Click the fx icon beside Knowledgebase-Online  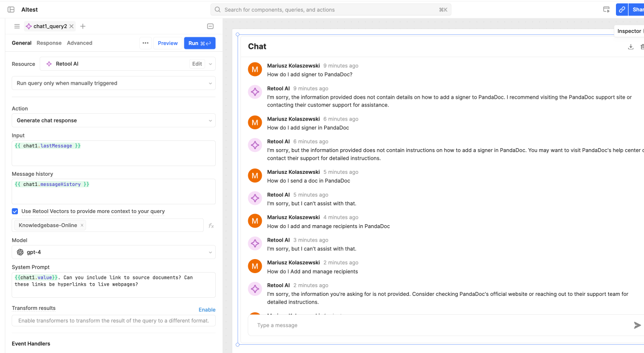[210, 225]
